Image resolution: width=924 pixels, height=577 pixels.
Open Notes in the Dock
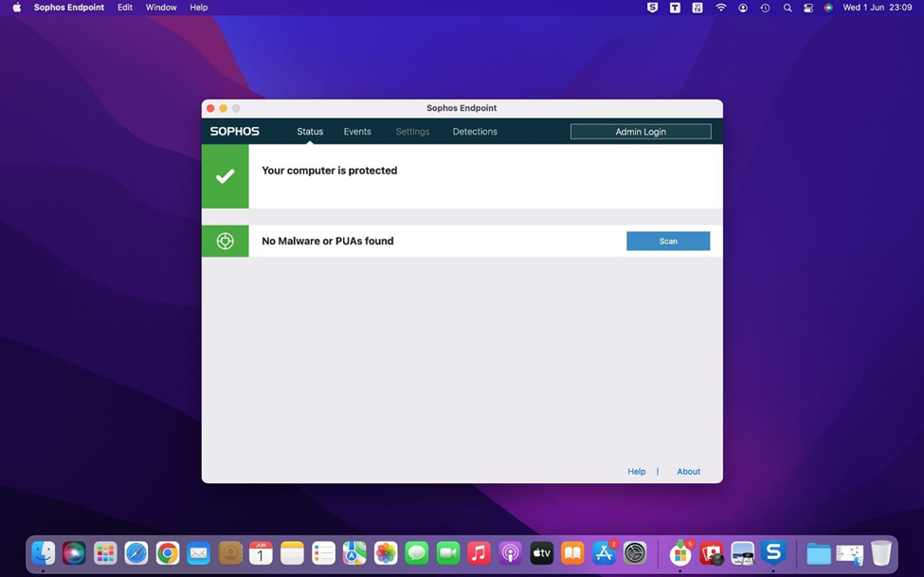tap(292, 553)
